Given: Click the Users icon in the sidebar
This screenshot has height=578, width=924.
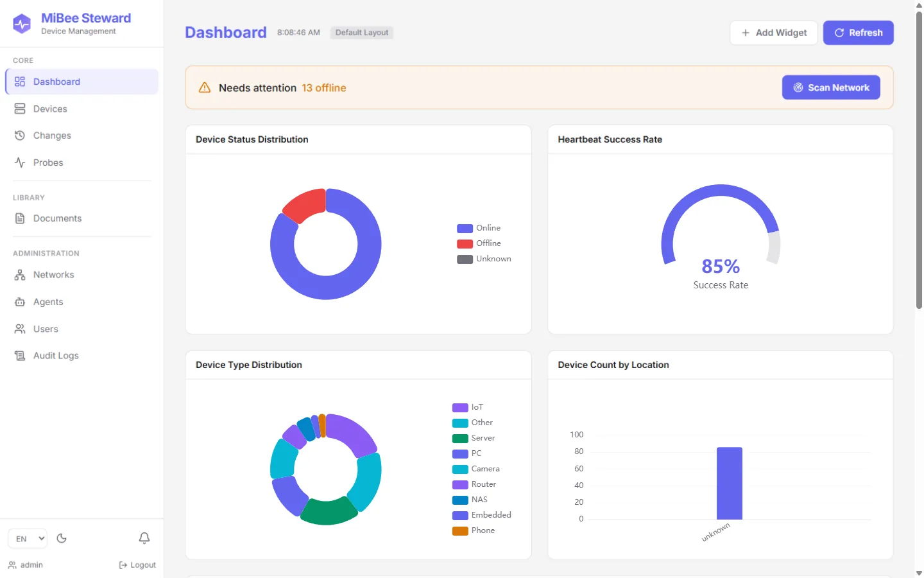Looking at the screenshot, I should tap(20, 329).
